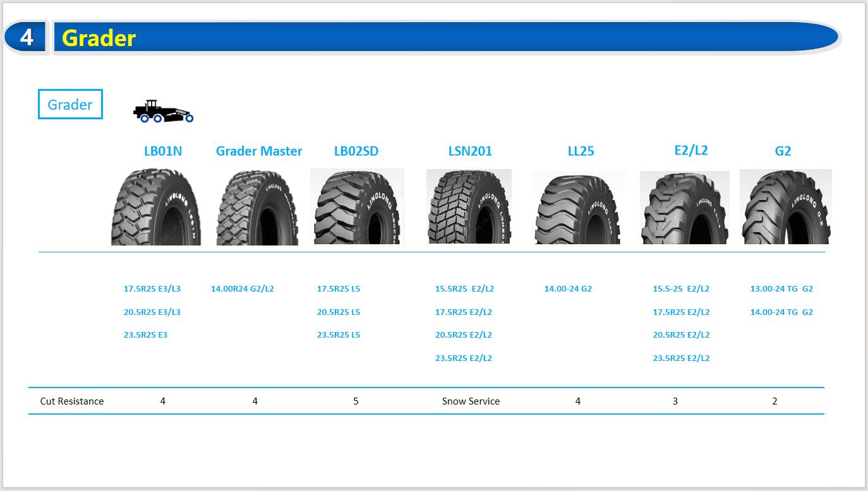Select size 17.5R25 E3/L3
868x491 pixels.
click(x=152, y=288)
